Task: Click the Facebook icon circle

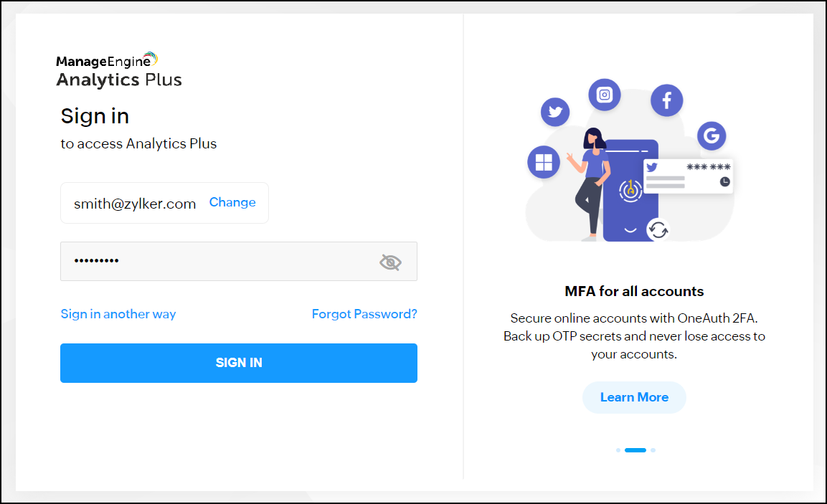Action: pyautogui.click(x=666, y=100)
